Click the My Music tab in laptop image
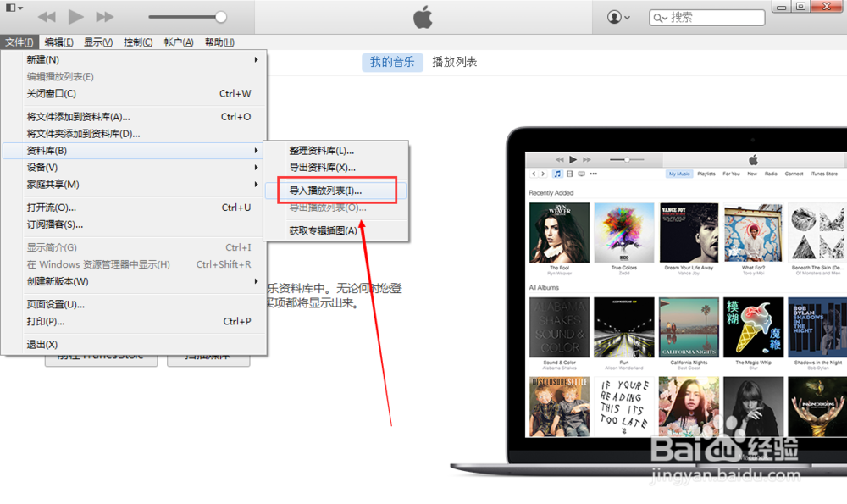This screenshot has height=504, width=847. pyautogui.click(x=679, y=174)
